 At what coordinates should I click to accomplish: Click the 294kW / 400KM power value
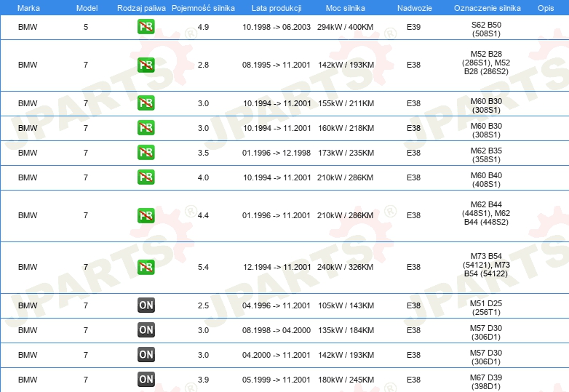[345, 27]
